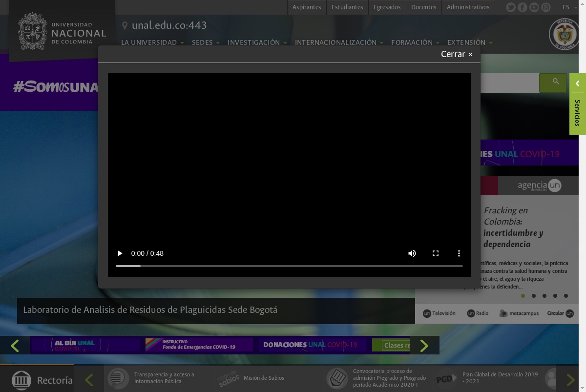Click the Rectoría building icon
The height and width of the screenshot is (392, 586).
(x=21, y=380)
